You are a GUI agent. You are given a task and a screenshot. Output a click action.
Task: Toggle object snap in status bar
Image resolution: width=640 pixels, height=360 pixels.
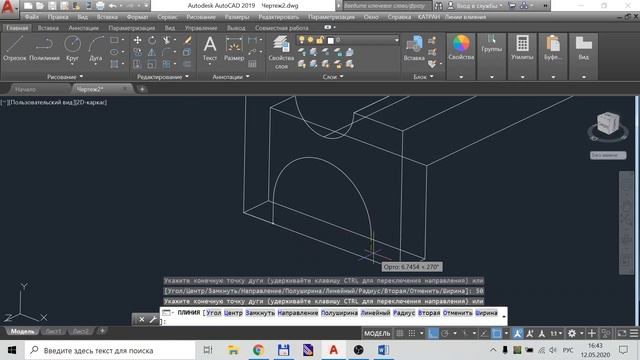497,333
